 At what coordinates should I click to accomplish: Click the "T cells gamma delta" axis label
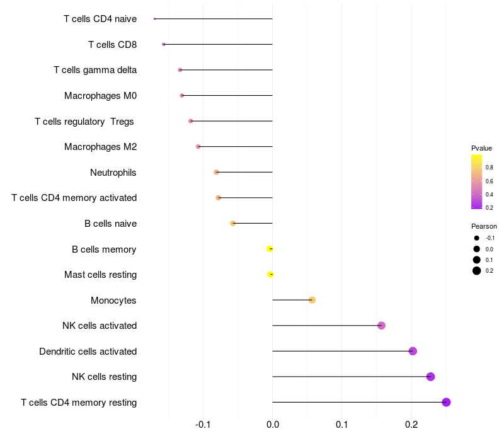[x=95, y=70]
